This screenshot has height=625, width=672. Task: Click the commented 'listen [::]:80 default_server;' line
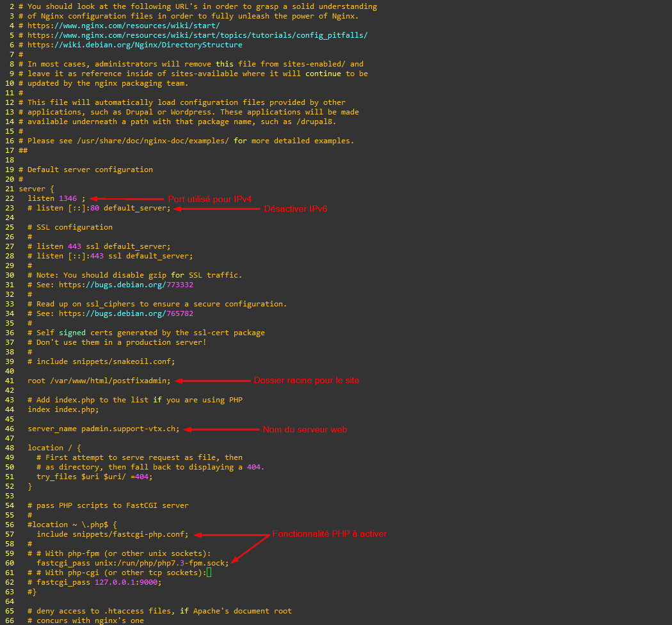click(x=99, y=208)
